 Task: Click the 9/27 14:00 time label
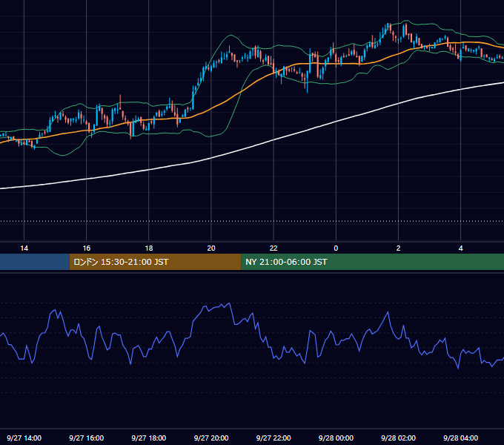[x=24, y=438]
